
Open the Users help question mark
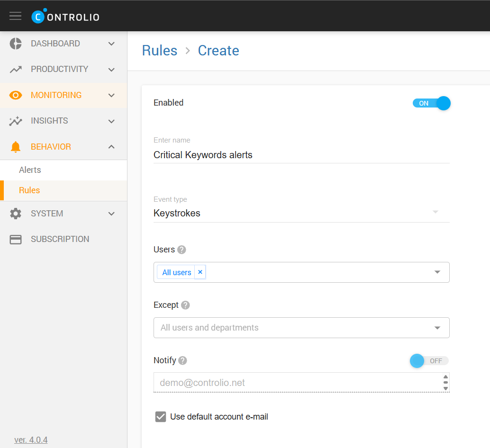(x=181, y=250)
